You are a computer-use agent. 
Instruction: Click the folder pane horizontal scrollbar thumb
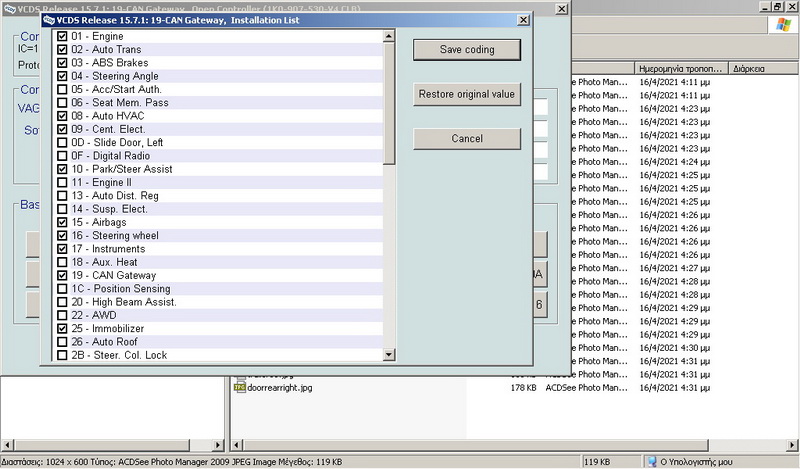[x=101, y=445]
